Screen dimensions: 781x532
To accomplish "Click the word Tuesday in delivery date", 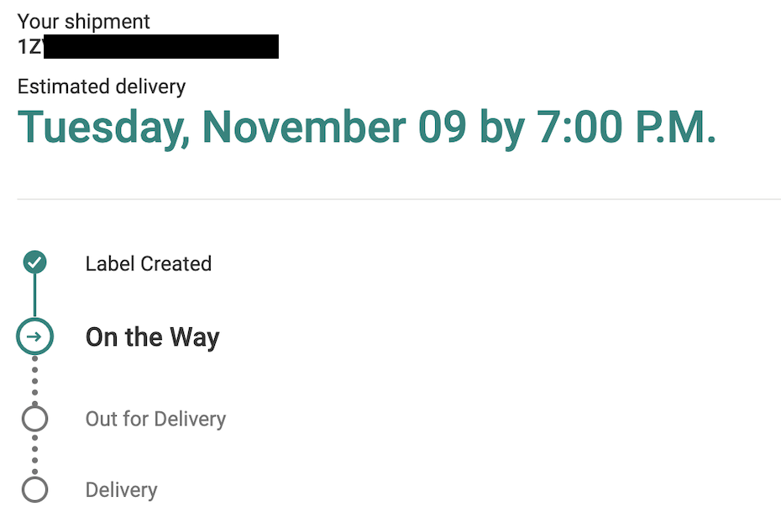I will pyautogui.click(x=102, y=128).
